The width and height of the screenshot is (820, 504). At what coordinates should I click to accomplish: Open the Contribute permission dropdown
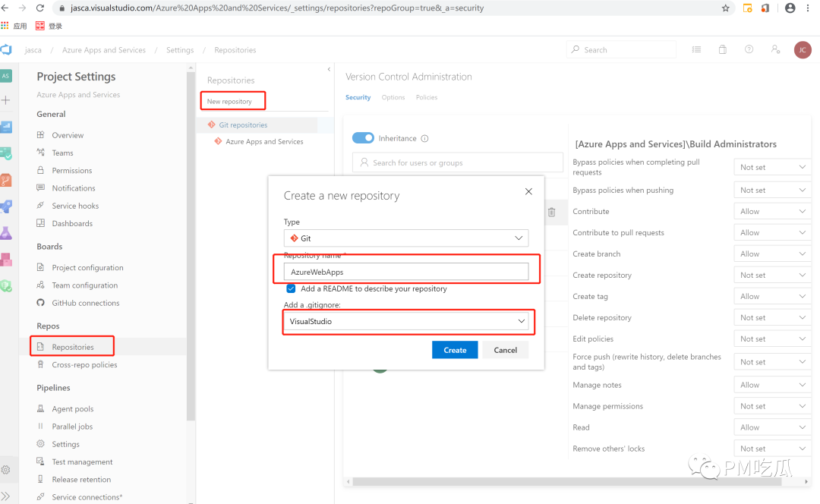point(772,211)
